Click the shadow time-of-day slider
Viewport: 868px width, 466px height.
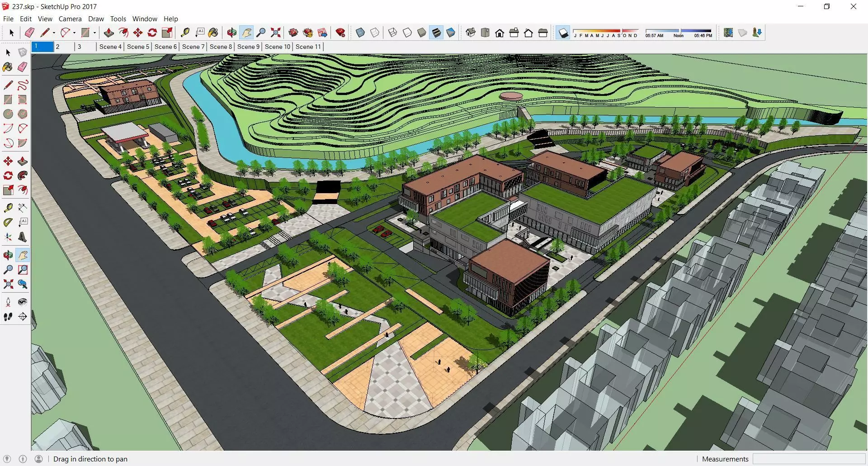tap(679, 33)
